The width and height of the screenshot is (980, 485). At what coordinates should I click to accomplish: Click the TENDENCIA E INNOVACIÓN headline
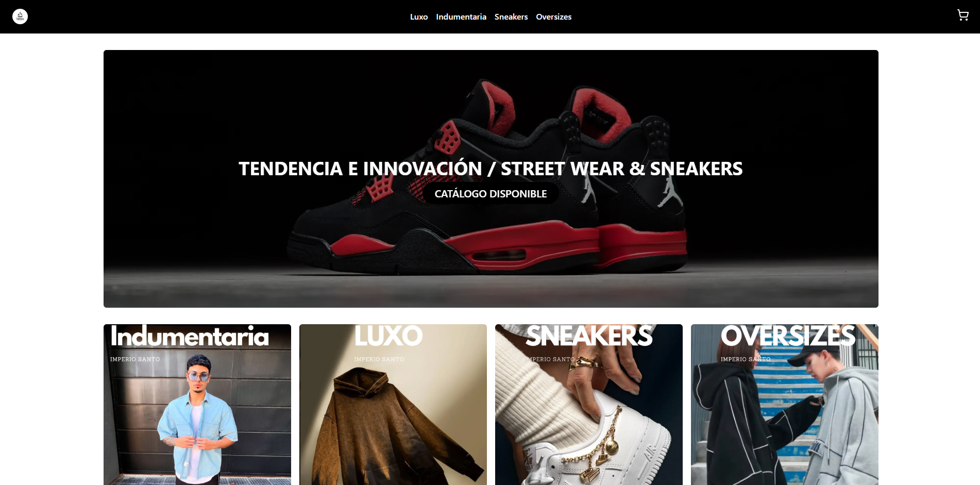click(491, 169)
